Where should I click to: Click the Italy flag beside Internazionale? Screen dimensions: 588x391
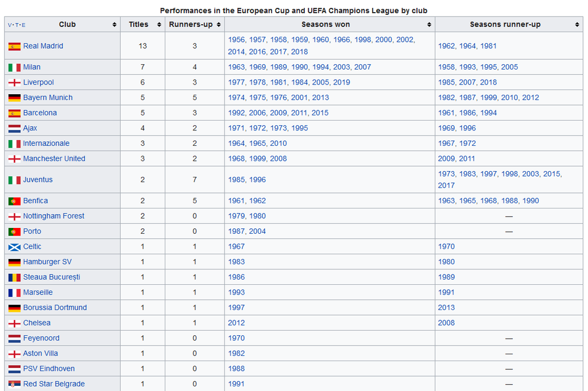(14, 144)
